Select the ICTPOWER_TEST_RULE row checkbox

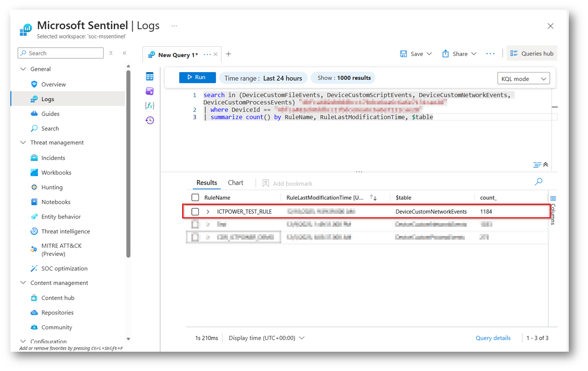195,212
